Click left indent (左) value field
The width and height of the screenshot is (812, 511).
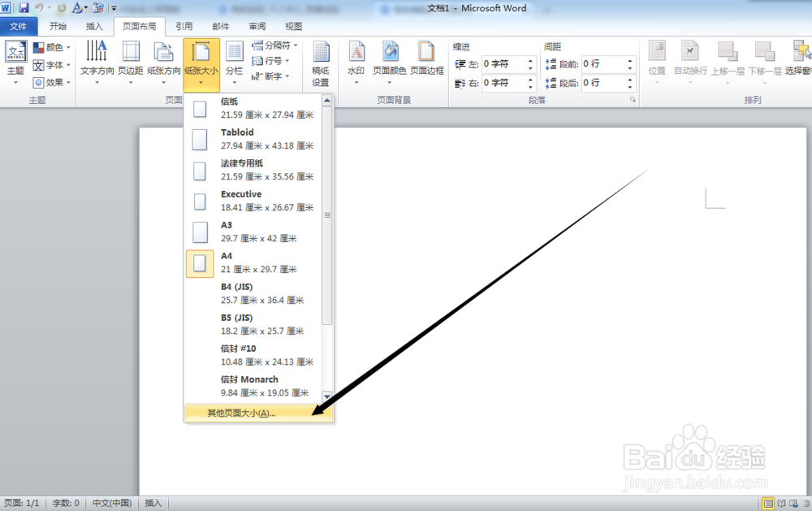pyautogui.click(x=504, y=64)
